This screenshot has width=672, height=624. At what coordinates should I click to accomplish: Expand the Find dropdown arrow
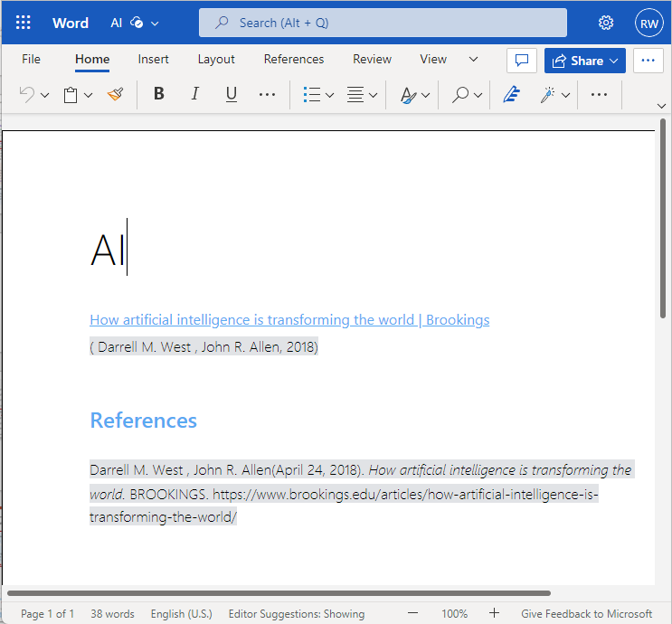click(478, 95)
